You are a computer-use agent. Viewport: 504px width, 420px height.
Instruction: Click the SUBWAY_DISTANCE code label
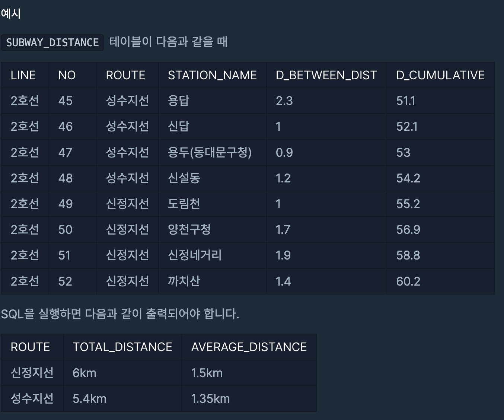tap(52, 42)
